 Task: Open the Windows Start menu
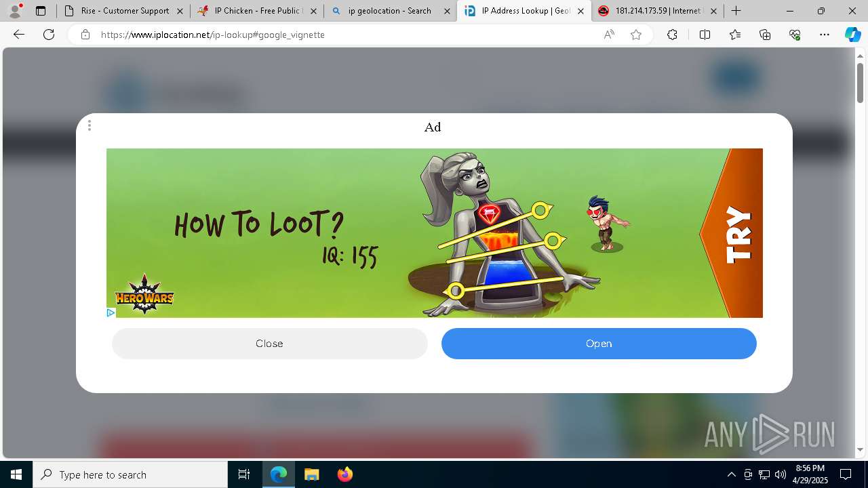click(x=16, y=474)
